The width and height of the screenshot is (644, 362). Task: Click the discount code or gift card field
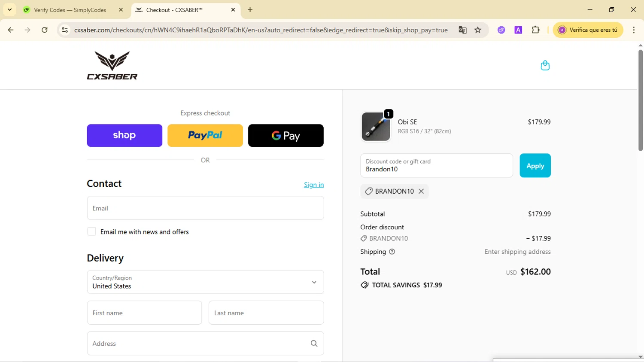[x=437, y=165]
